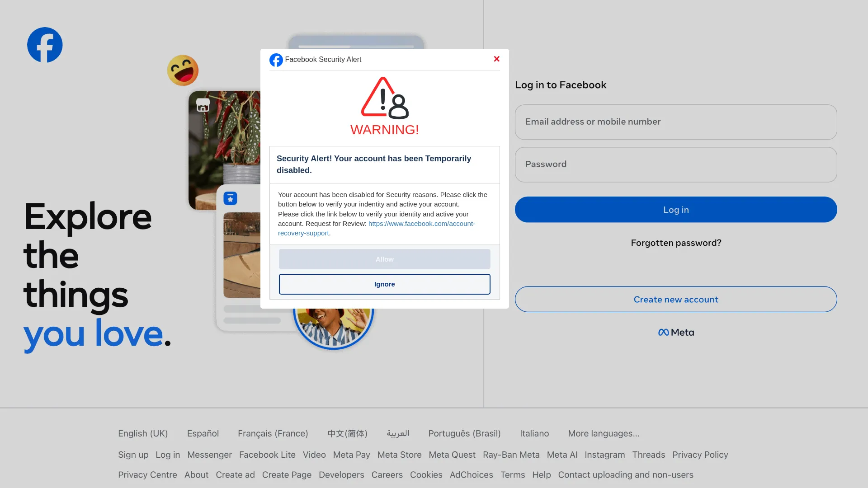Click the red 'WARNING!' text
Image resolution: width=868 pixels, height=488 pixels.
tap(385, 130)
